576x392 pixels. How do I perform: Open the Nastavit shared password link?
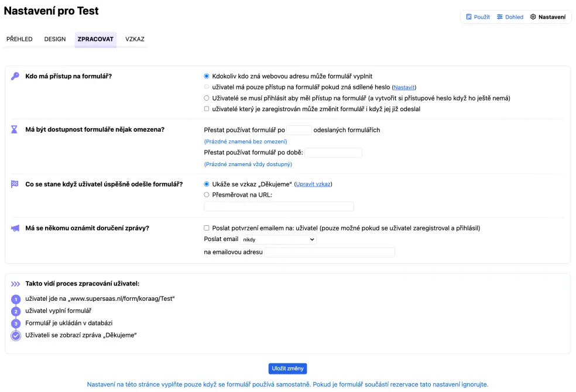point(403,87)
